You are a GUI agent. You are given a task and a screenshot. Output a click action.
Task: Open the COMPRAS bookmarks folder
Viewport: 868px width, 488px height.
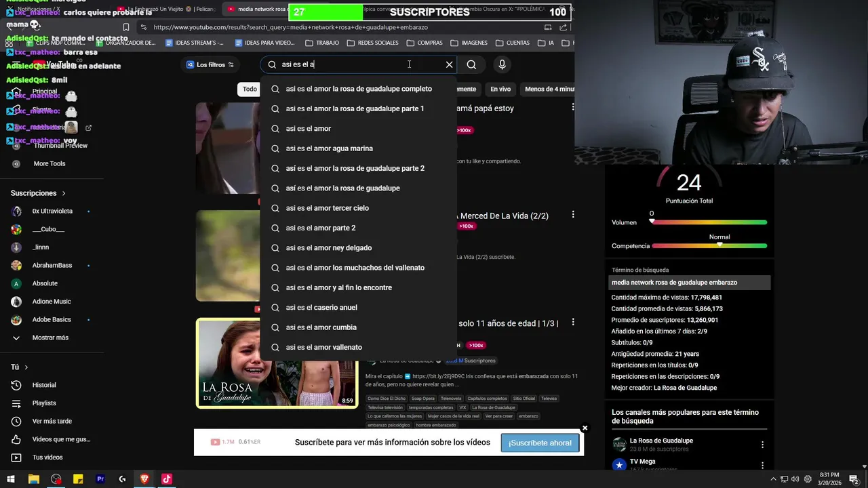[424, 43]
